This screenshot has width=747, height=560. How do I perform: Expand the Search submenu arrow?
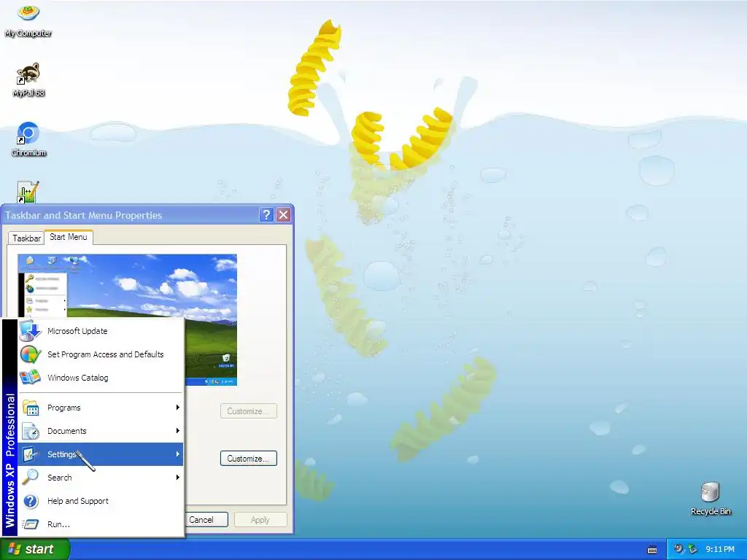177,477
